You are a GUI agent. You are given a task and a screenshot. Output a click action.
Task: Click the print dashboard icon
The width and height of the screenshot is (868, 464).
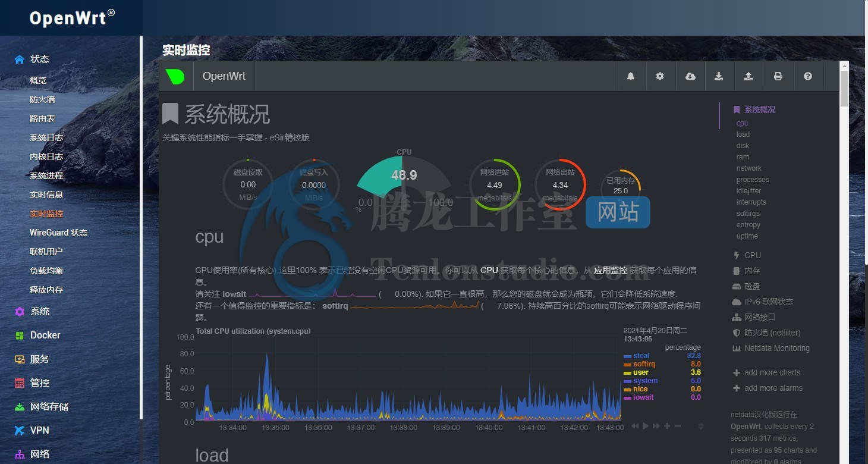pos(778,76)
